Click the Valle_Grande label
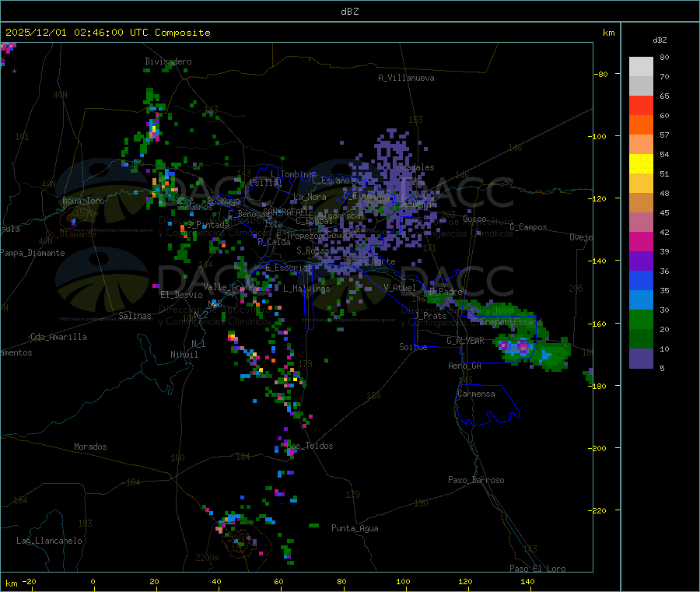700x592 pixels. pos(231,286)
